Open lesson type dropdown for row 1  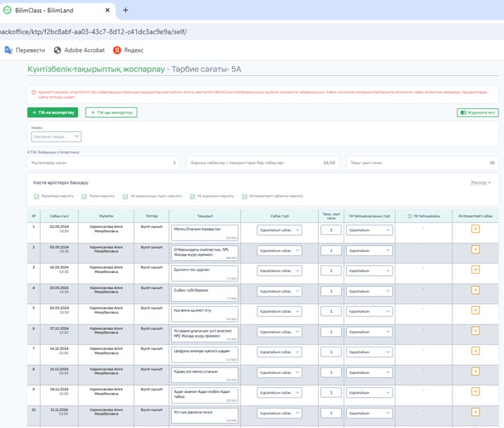point(279,230)
